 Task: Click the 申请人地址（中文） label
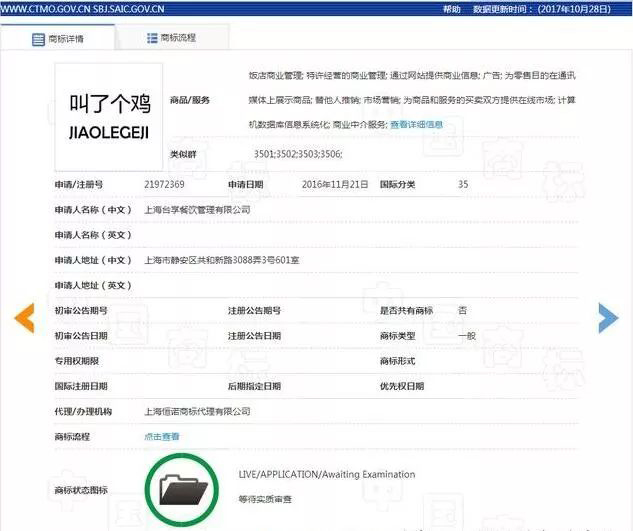93,260
